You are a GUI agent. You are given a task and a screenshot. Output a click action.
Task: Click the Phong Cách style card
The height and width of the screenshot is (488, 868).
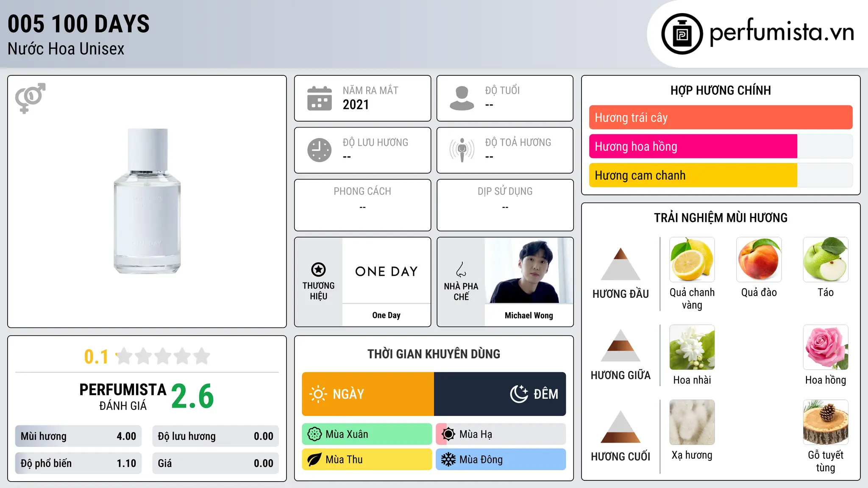[362, 205]
